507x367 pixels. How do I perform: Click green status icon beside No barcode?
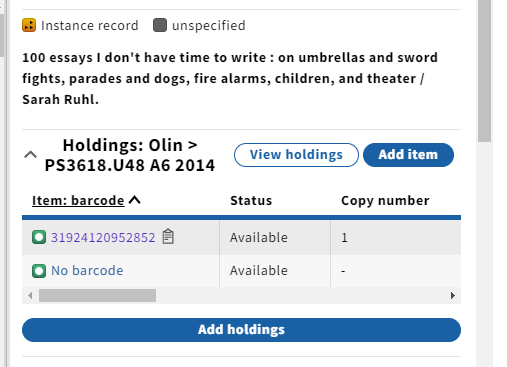[x=39, y=271]
